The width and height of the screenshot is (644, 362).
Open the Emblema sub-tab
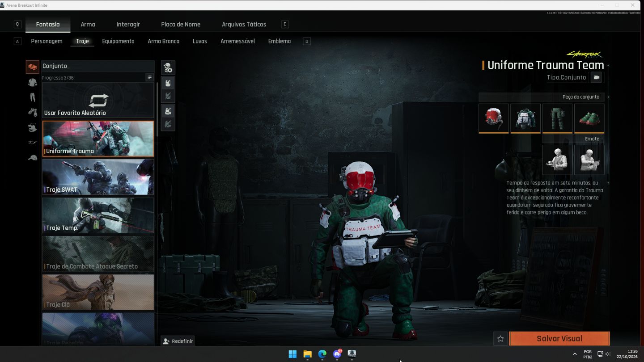point(280,41)
